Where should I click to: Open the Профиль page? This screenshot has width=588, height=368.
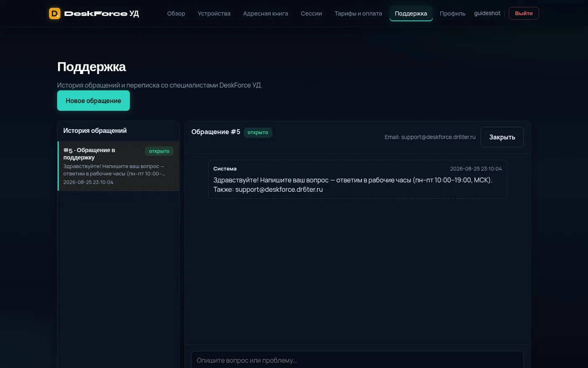(x=452, y=13)
